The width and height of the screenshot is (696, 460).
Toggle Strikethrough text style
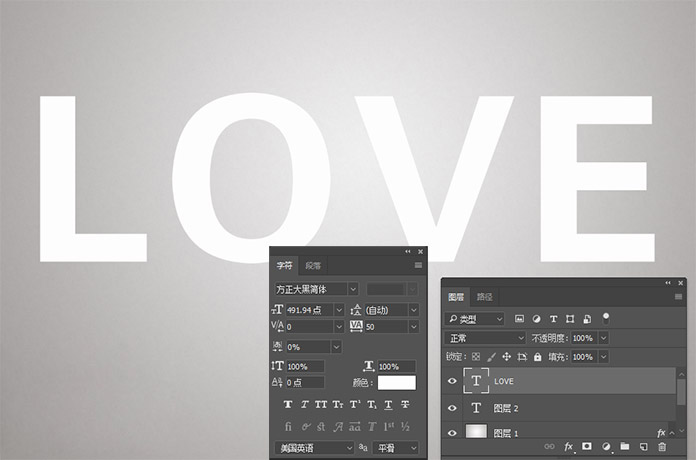(x=405, y=404)
